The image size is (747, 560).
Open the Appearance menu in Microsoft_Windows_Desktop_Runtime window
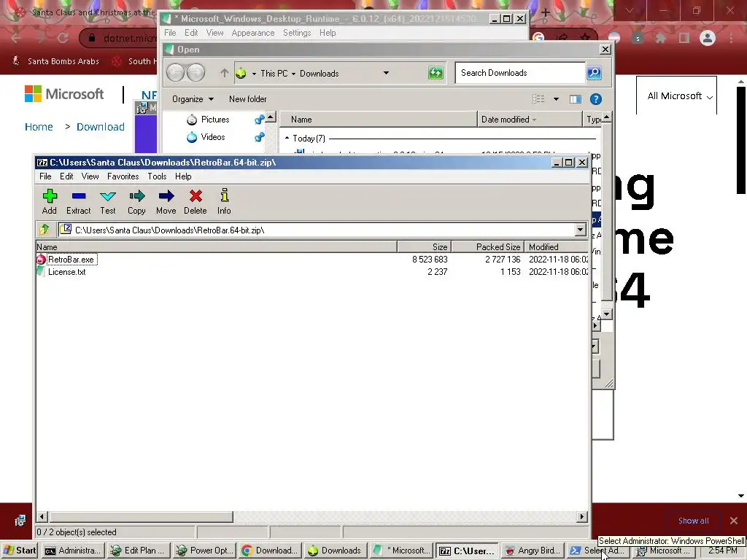253,33
